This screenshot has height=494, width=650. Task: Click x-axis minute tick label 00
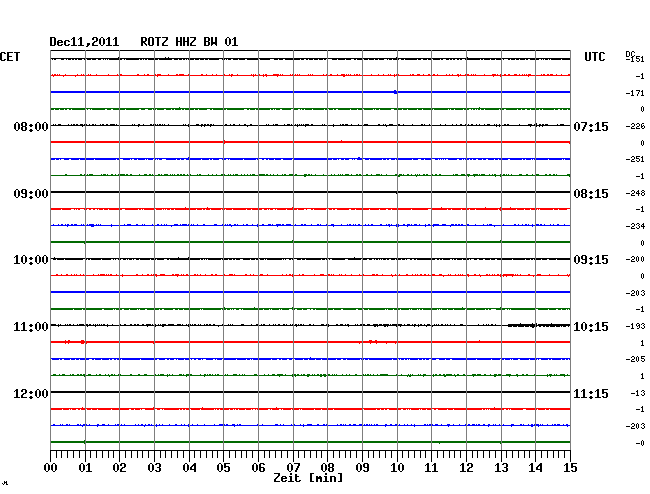(51, 467)
